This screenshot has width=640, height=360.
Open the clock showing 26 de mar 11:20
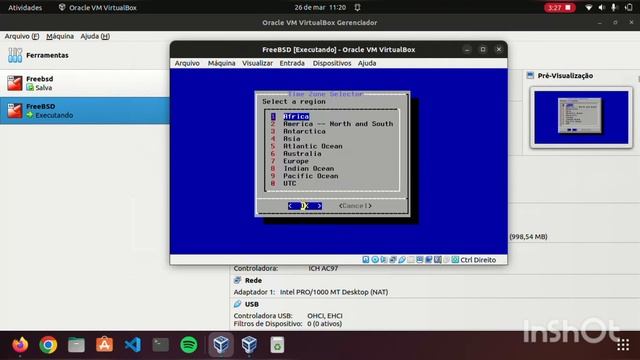coord(320,7)
